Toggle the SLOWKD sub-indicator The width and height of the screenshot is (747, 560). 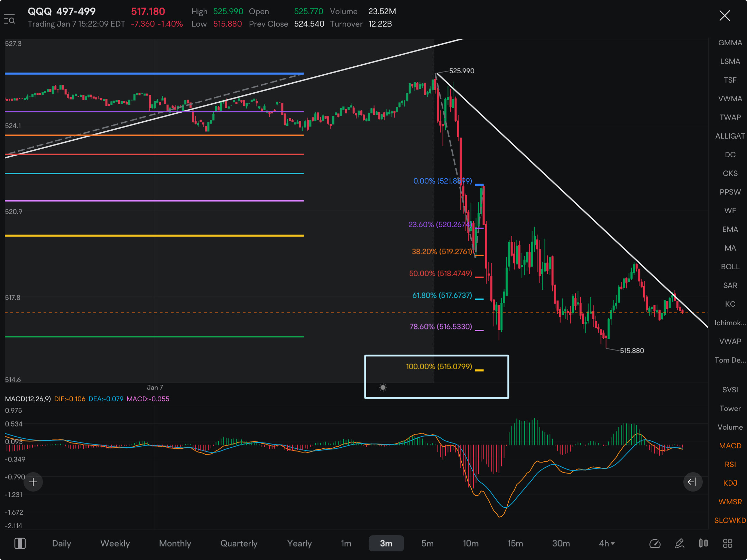(730, 521)
